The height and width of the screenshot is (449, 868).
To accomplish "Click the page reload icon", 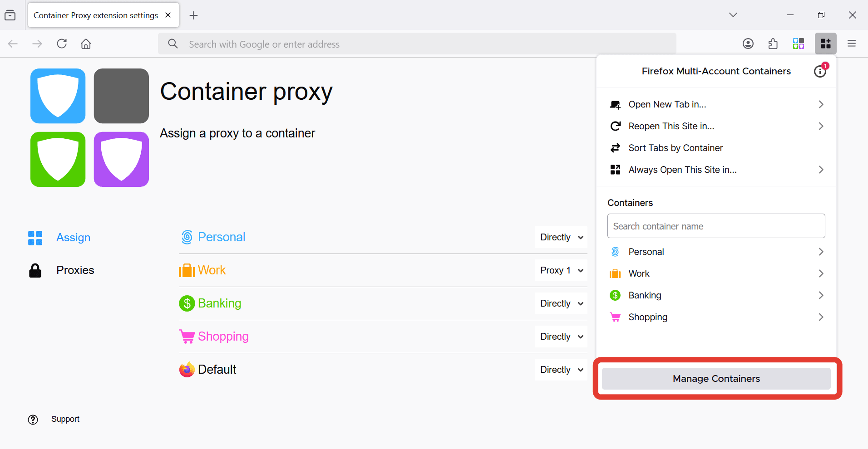I will click(62, 44).
